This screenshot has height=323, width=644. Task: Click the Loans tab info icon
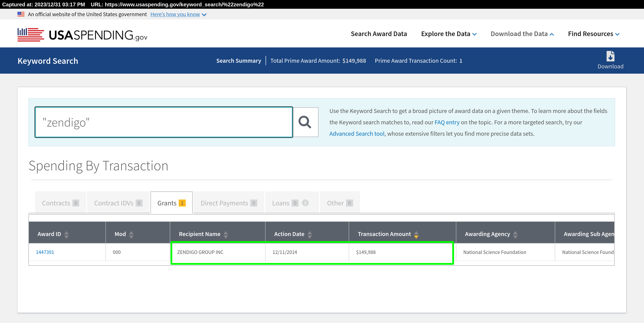click(x=305, y=203)
